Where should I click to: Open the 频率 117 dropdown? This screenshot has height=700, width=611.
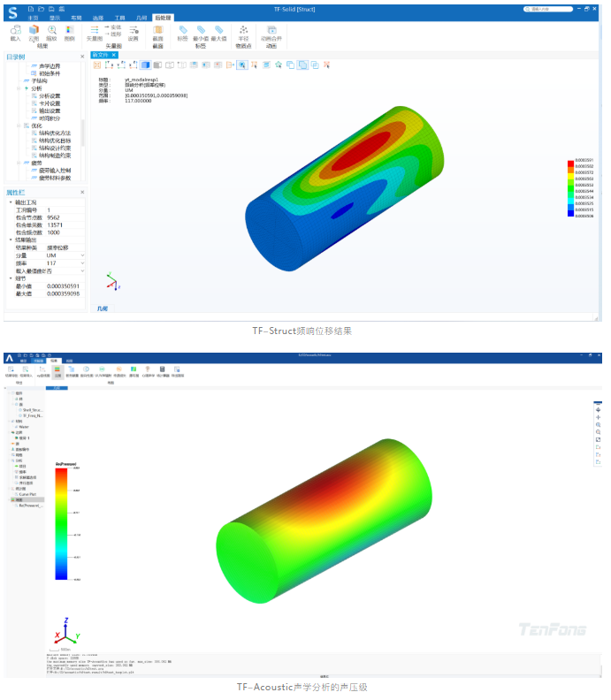(82, 263)
